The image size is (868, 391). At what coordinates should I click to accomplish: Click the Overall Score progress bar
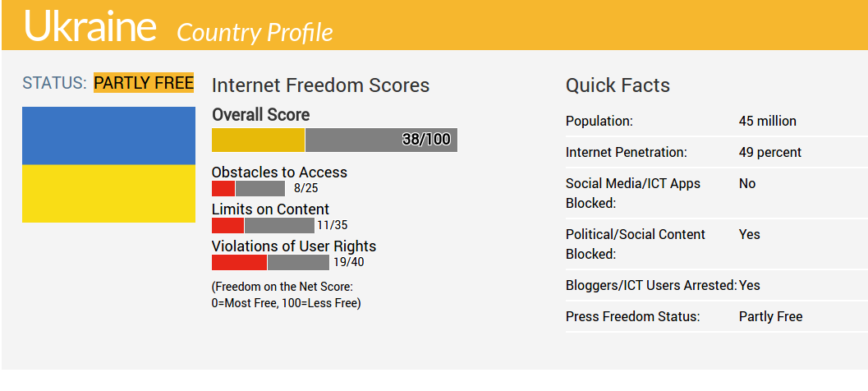click(x=334, y=140)
